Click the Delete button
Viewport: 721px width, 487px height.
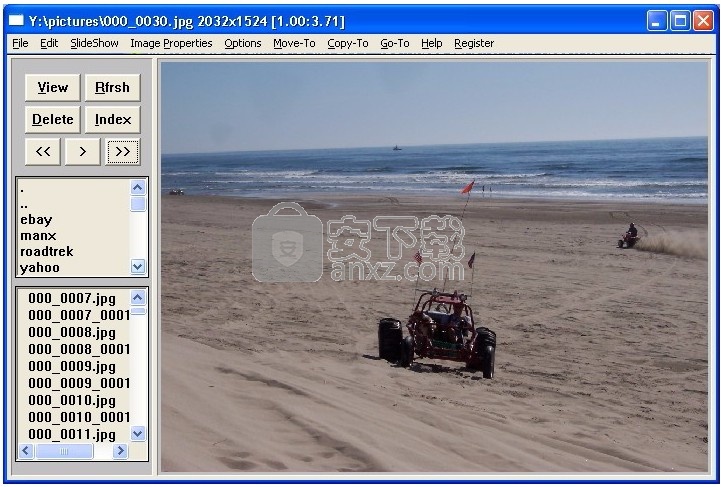pos(52,120)
